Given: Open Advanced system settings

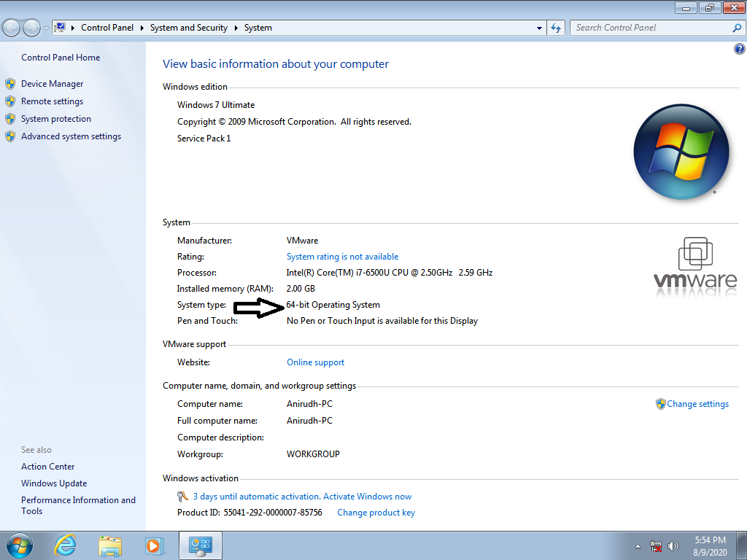Looking at the screenshot, I should (x=71, y=136).
